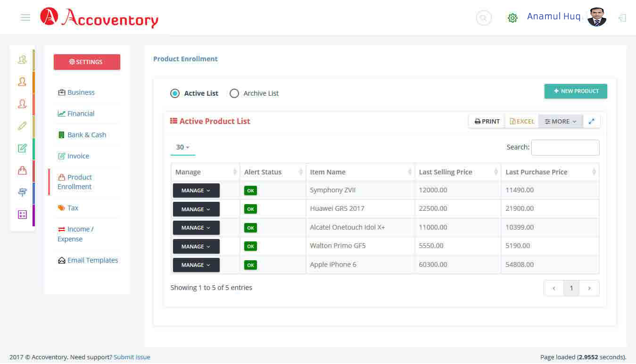This screenshot has width=636, height=364.
Task: Click the Anamul Huq username
Action: coord(553,17)
